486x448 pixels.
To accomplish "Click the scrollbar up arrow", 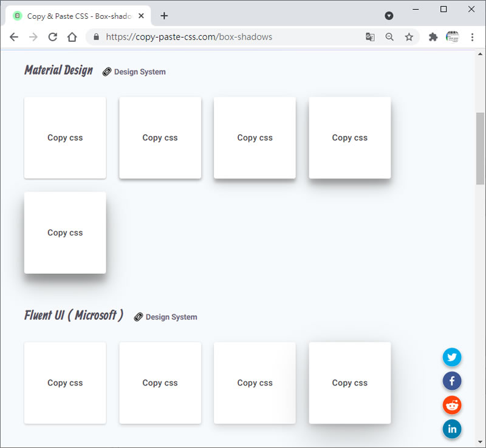I will point(480,54).
